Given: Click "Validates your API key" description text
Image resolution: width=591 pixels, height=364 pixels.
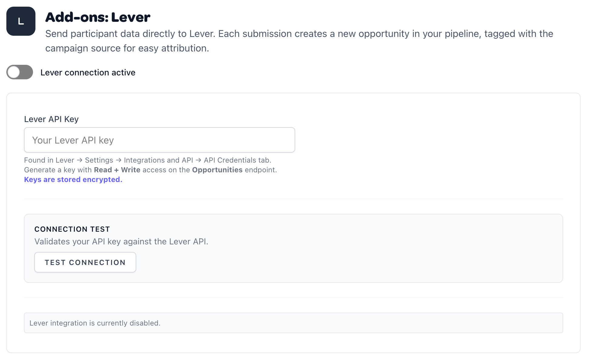Looking at the screenshot, I should pyautogui.click(x=121, y=242).
